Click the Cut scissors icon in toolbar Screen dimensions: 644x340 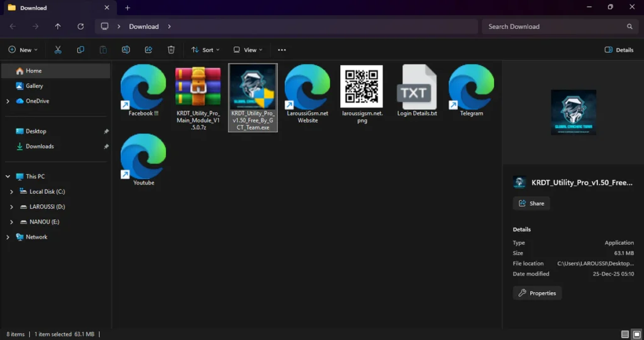click(x=58, y=50)
